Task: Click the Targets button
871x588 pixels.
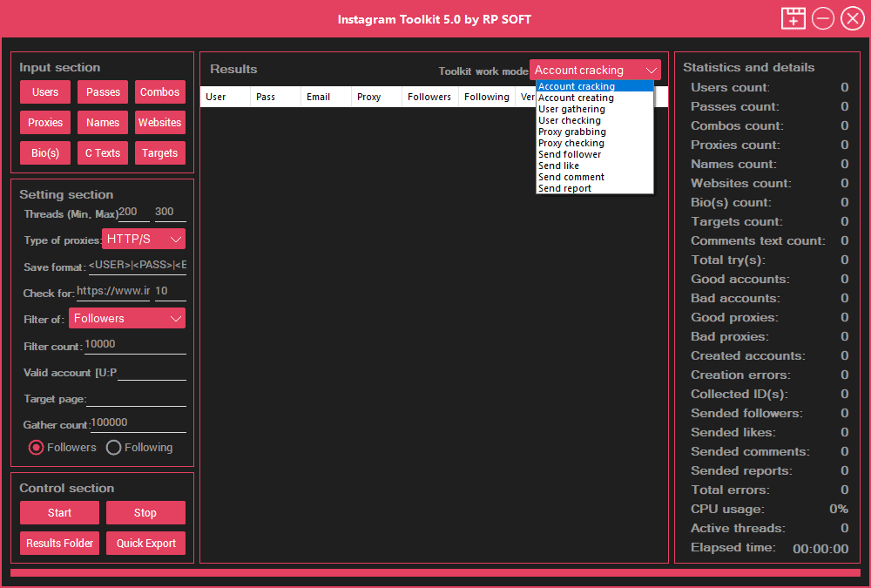Action: (159, 152)
